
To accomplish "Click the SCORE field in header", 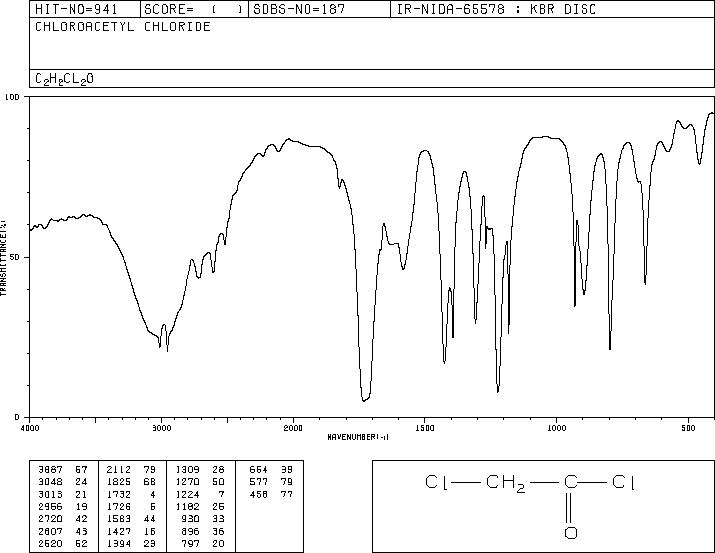I will click(x=194, y=9).
